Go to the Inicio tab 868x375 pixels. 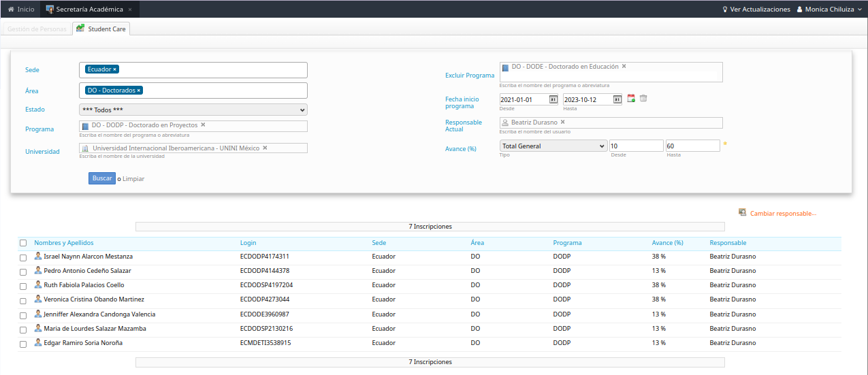20,10
